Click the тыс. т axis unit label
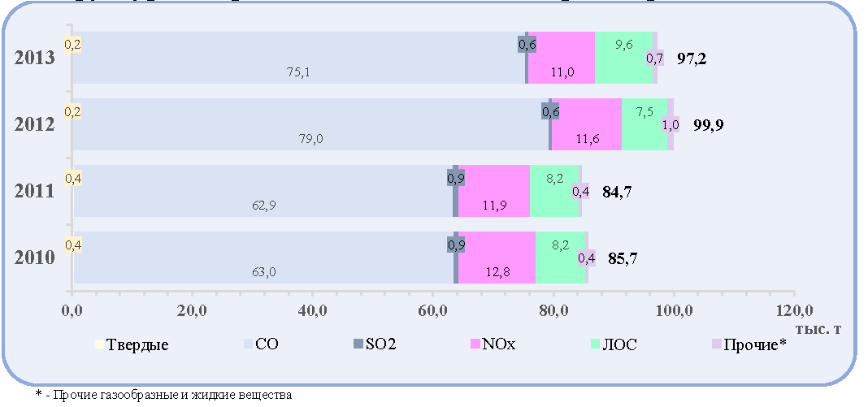 [x=819, y=329]
